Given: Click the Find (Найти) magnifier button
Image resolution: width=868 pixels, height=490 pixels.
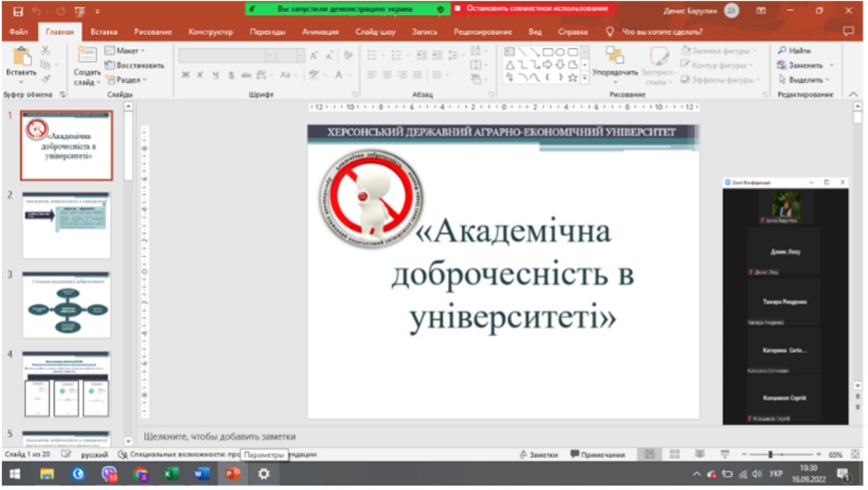Looking at the screenshot, I should (794, 51).
